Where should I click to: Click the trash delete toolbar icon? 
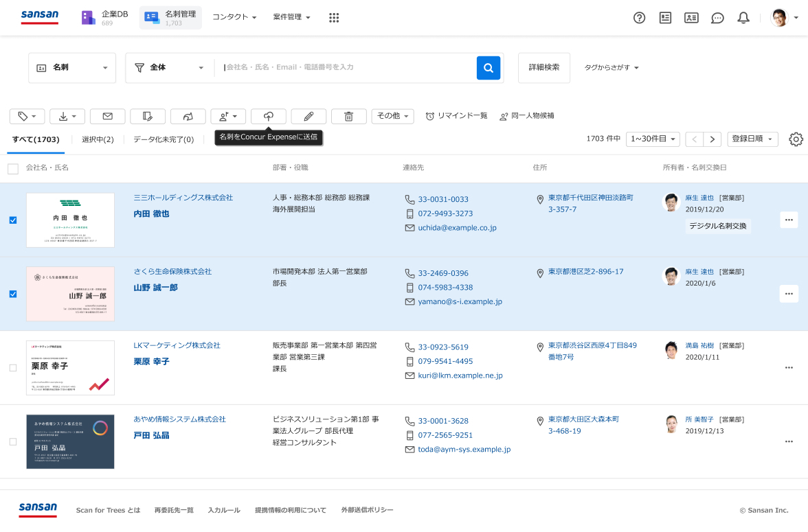coord(349,117)
